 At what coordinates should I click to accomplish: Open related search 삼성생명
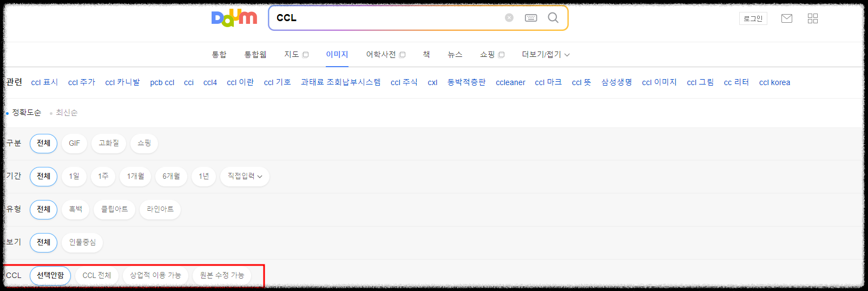click(x=617, y=82)
